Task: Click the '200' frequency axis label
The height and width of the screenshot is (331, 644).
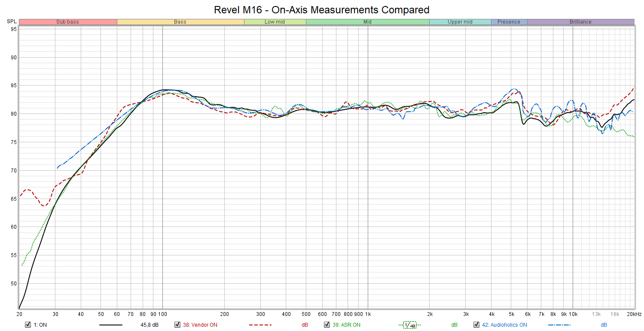Action: point(224,314)
